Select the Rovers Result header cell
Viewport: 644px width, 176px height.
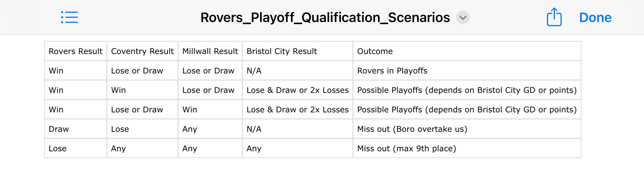tap(76, 51)
